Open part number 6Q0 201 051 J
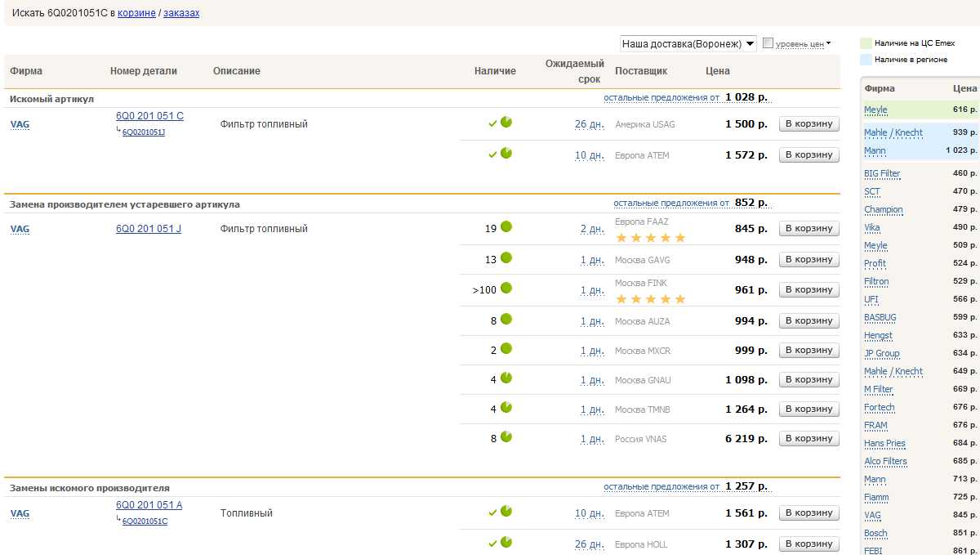This screenshot has width=980, height=555. [149, 229]
